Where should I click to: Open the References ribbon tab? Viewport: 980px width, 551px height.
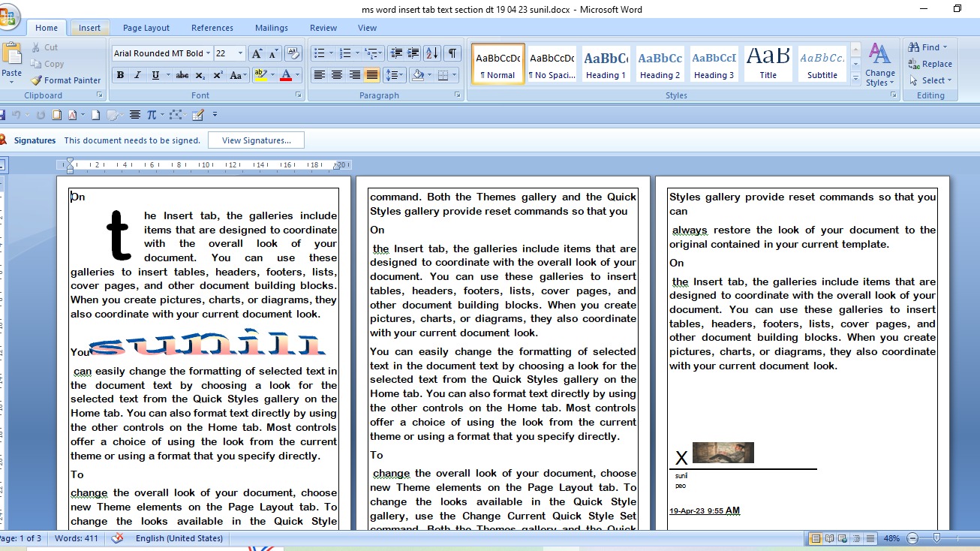(x=212, y=28)
